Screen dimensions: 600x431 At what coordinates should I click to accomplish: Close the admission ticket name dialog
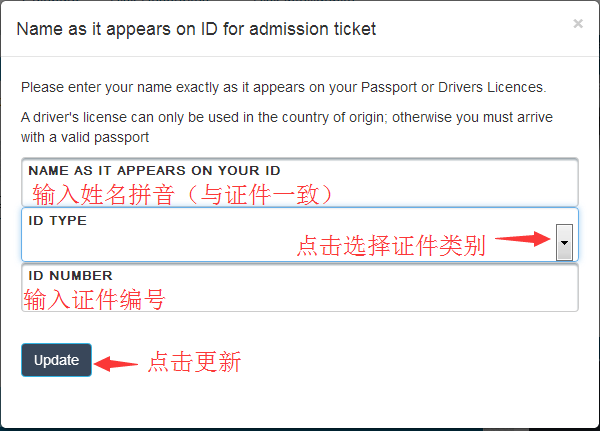[x=578, y=24]
